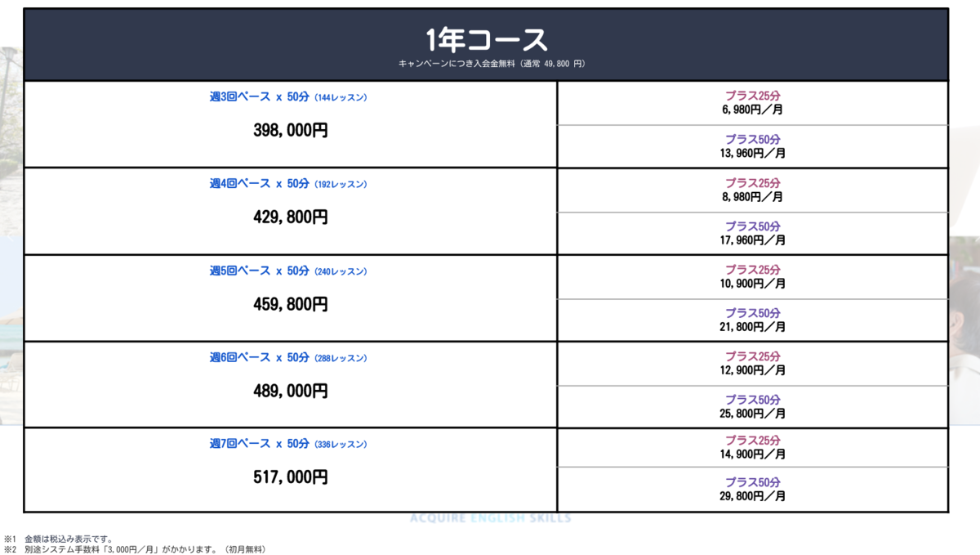
Task: Click the 398,000円 price
Action: coord(291,130)
